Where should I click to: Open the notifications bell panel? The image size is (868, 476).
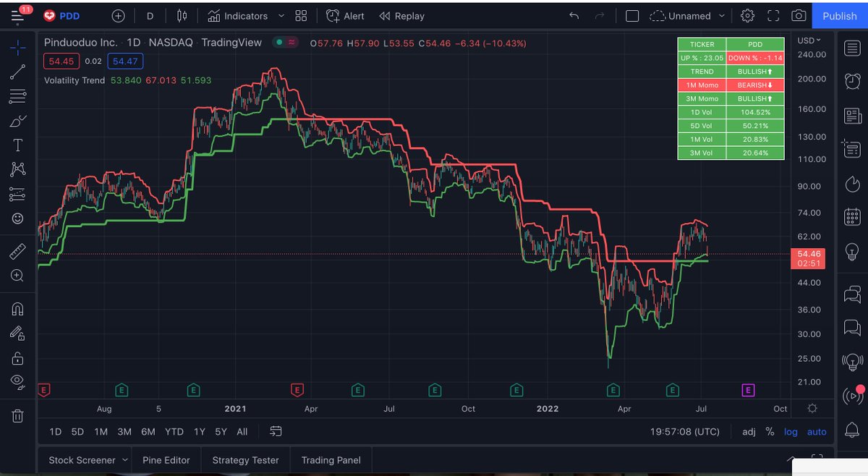(x=853, y=429)
